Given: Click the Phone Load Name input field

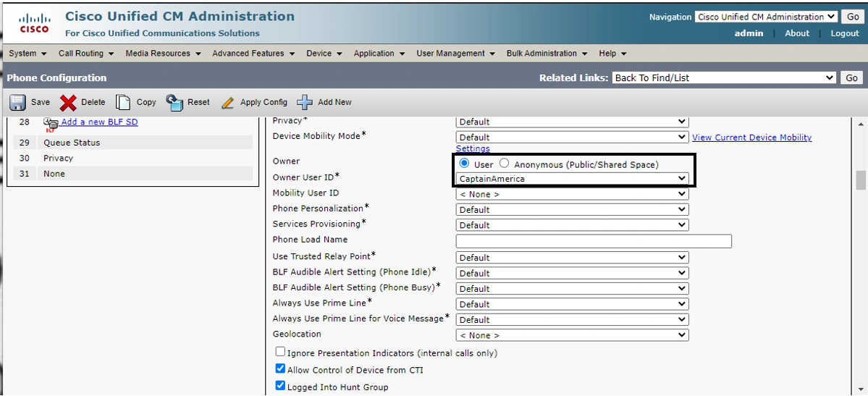Looking at the screenshot, I should coord(594,241).
